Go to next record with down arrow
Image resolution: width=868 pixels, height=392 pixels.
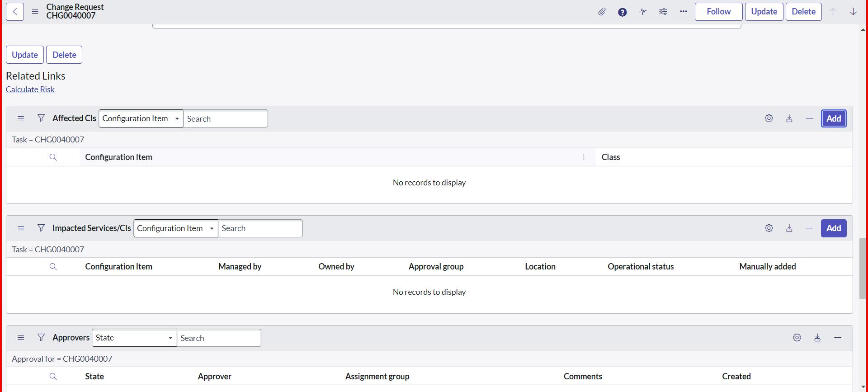coord(853,12)
